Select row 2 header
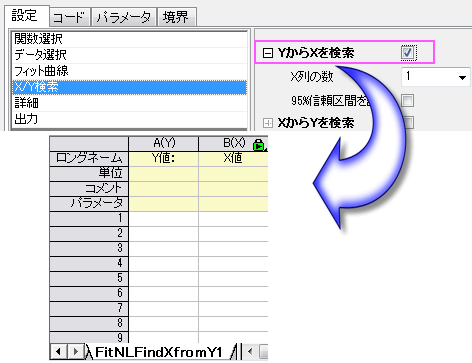 click(89, 233)
